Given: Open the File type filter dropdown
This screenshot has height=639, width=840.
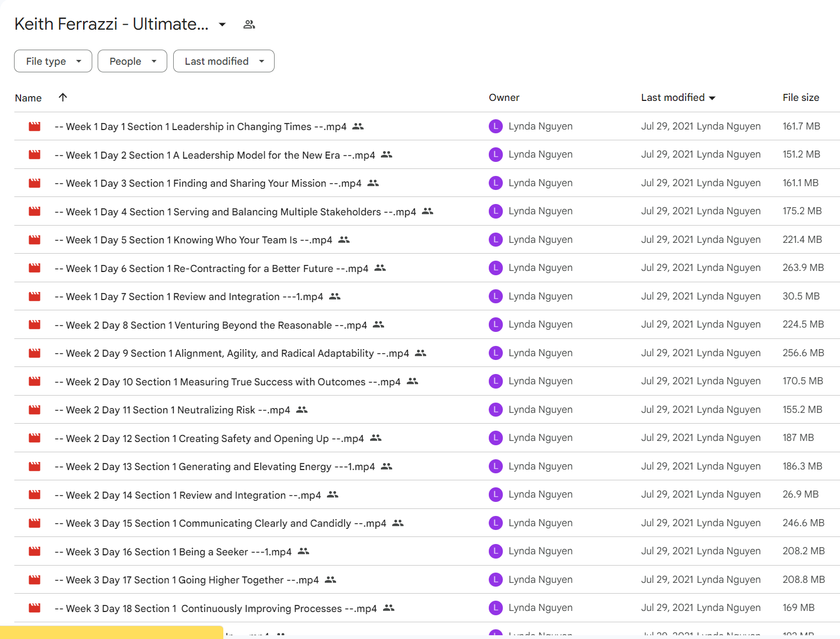Looking at the screenshot, I should [53, 61].
